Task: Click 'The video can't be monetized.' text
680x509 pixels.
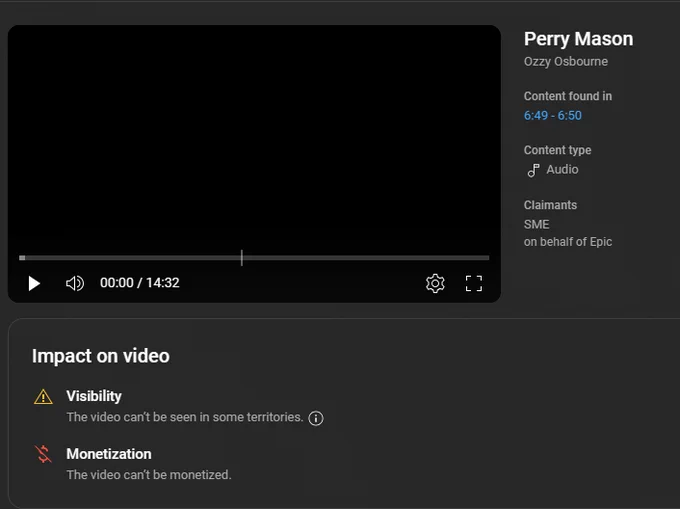Action: [x=149, y=475]
